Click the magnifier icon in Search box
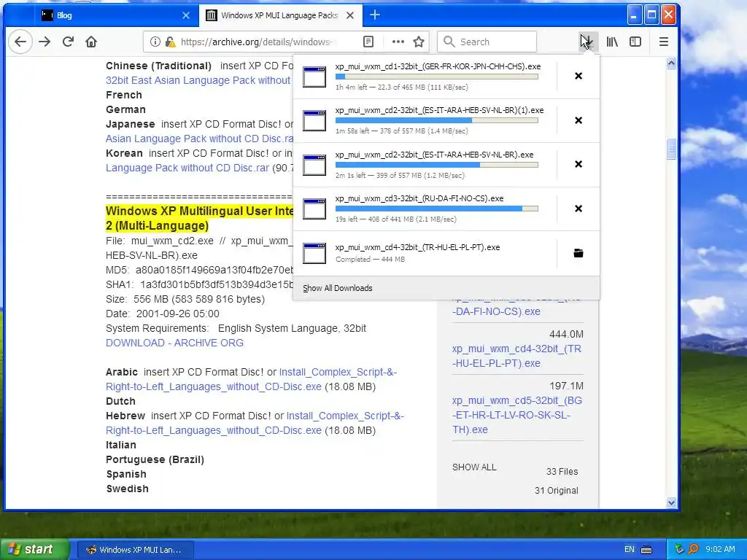This screenshot has height=560, width=747. [x=449, y=42]
